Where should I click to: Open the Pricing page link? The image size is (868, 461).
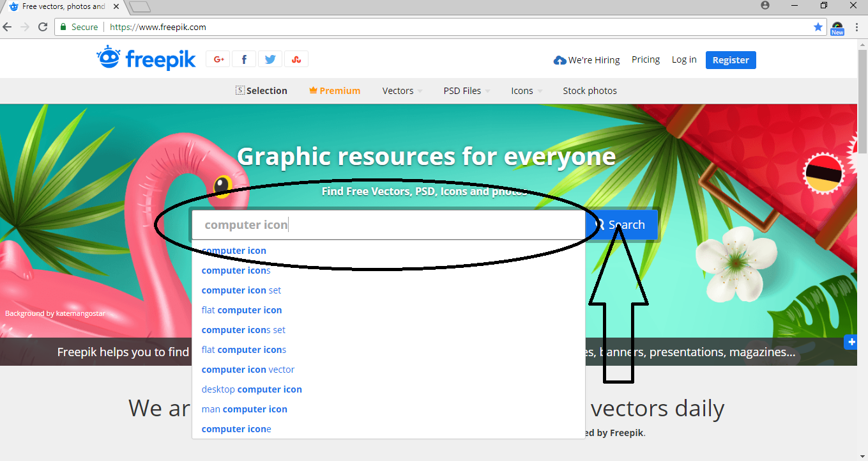point(646,59)
